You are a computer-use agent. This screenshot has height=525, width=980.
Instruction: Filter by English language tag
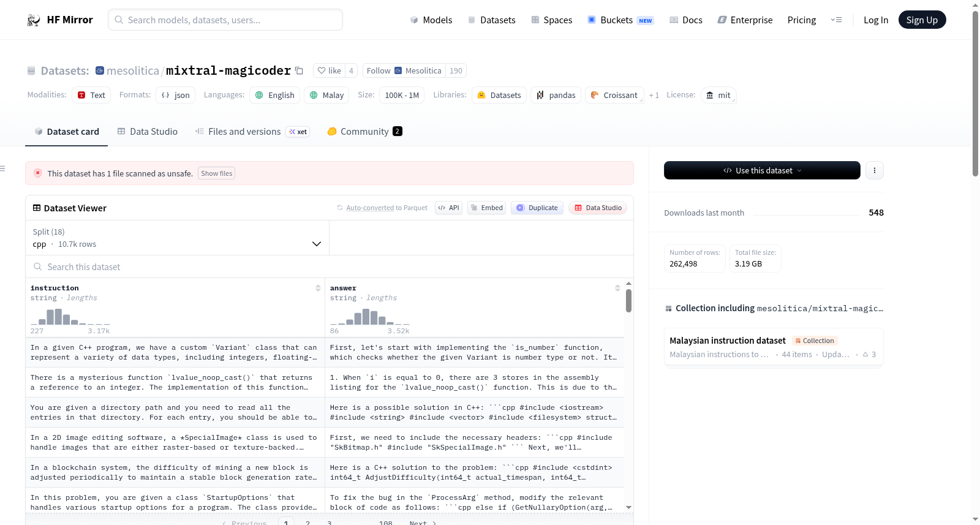(x=274, y=95)
